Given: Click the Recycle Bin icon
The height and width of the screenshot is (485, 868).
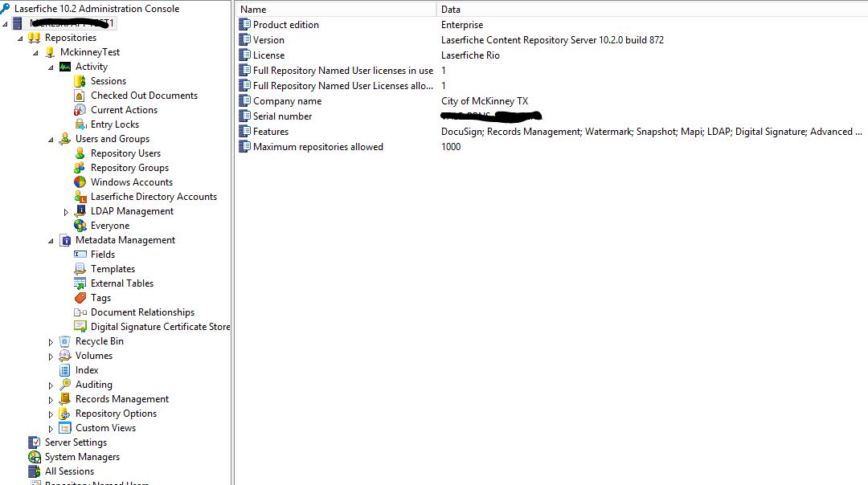Looking at the screenshot, I should click(x=65, y=341).
